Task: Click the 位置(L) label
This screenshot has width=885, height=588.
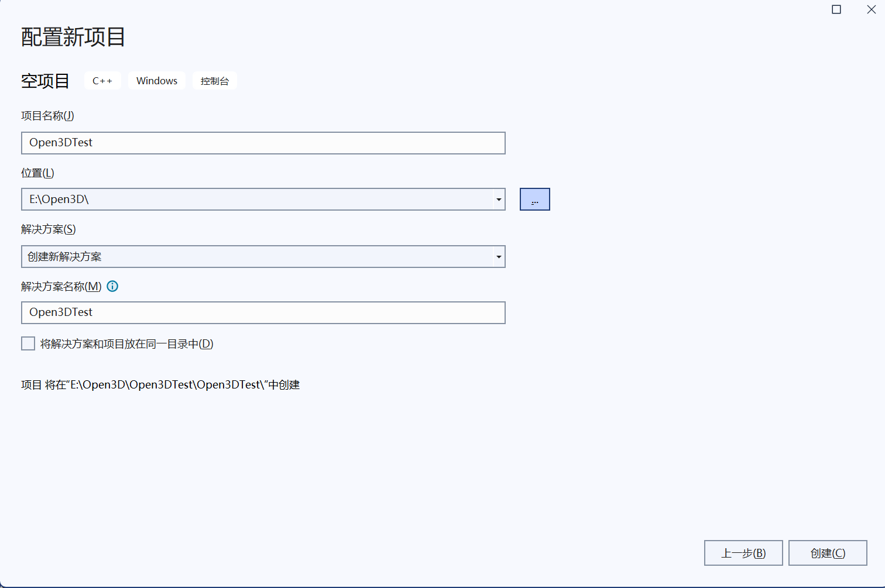Action: [37, 173]
